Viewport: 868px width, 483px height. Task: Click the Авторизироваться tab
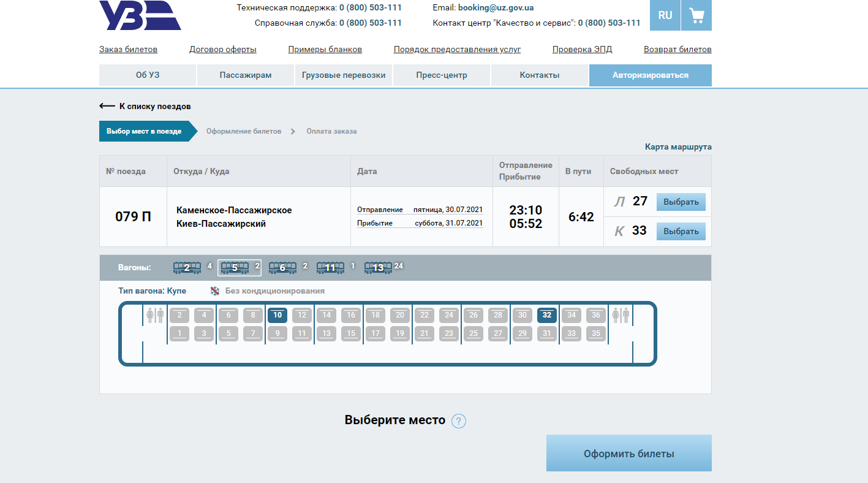(x=650, y=75)
